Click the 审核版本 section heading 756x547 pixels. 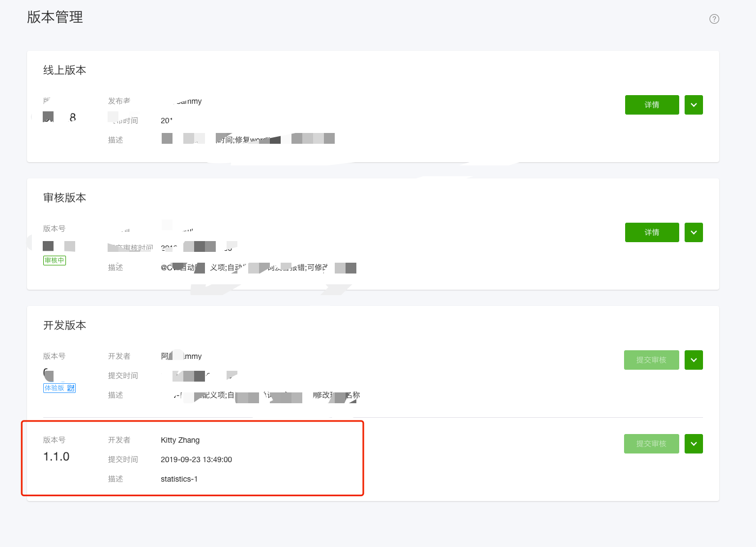click(x=65, y=198)
